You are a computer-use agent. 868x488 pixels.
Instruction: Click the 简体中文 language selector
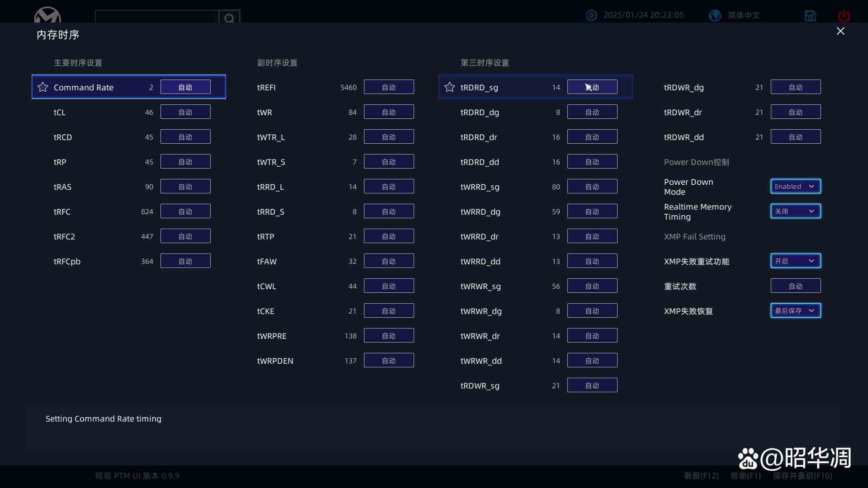744,15
